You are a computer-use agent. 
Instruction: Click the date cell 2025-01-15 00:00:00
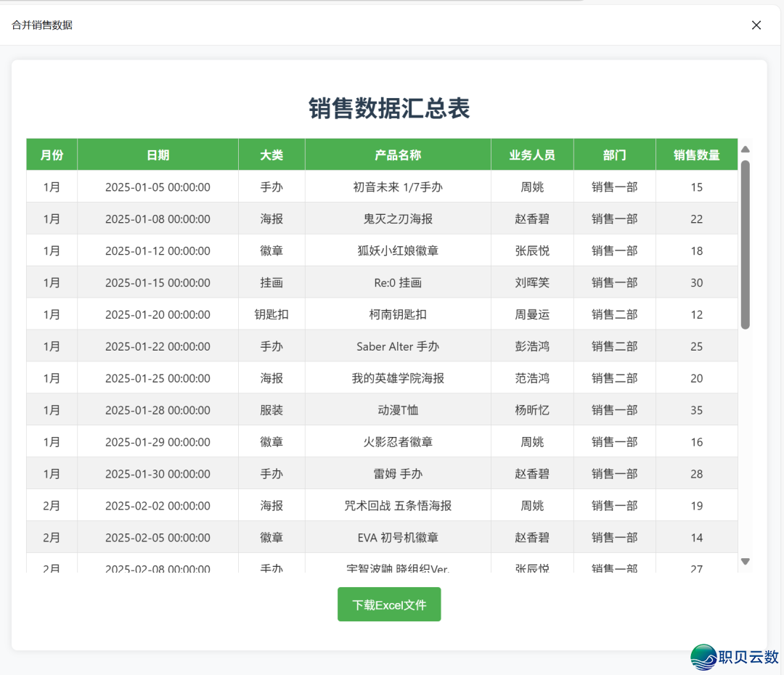[x=158, y=282]
